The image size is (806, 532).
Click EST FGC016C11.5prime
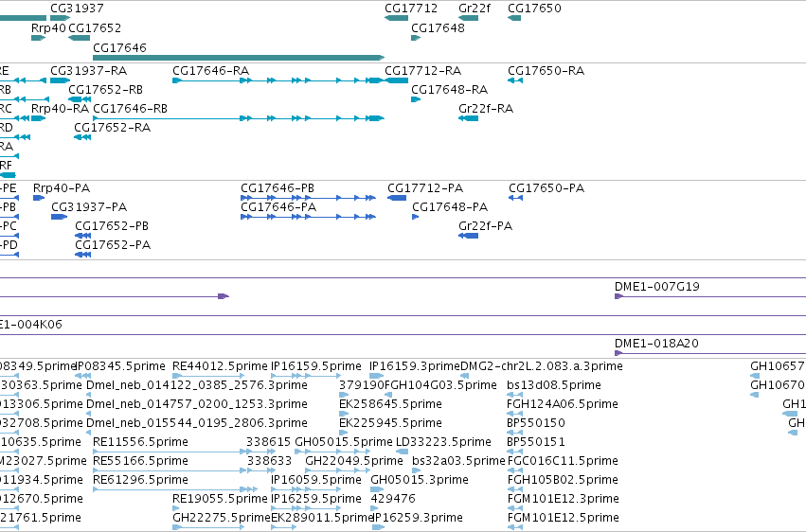click(x=514, y=470)
